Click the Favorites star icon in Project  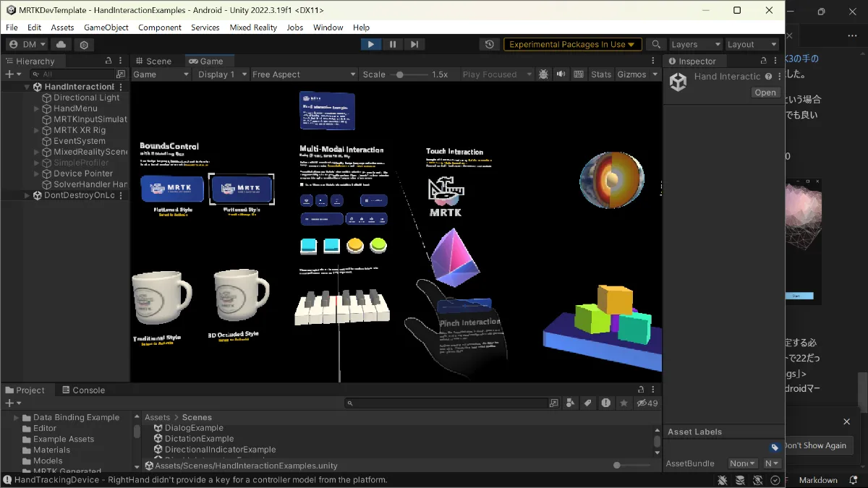624,403
